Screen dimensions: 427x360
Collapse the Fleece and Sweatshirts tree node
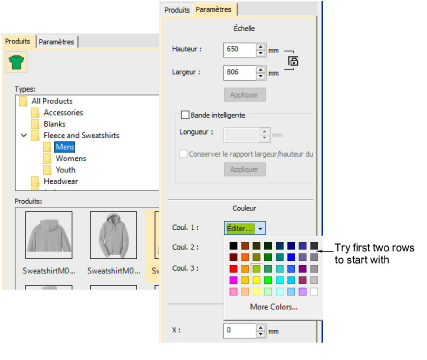point(24,135)
